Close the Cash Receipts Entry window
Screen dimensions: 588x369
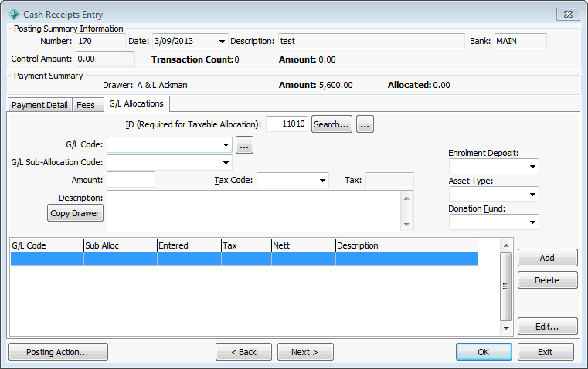click(568, 14)
